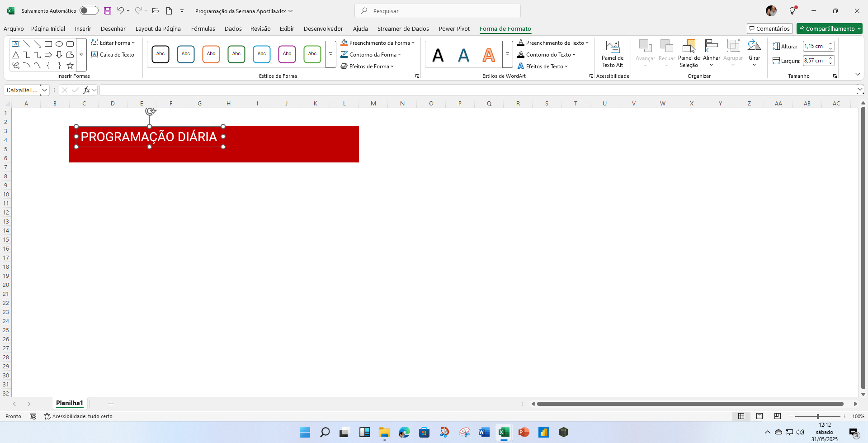This screenshot has height=443, width=868.
Task: Click the Save icon in title bar
Action: [x=108, y=11]
